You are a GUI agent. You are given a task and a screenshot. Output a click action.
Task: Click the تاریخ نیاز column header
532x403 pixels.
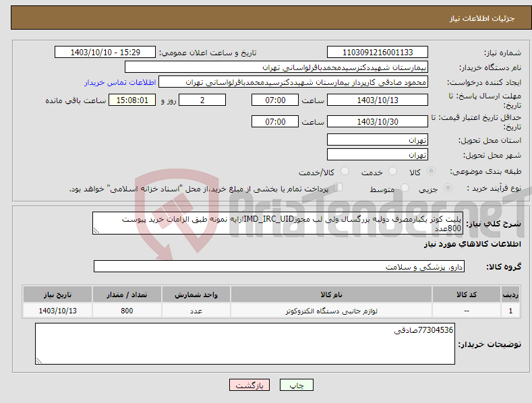tap(58, 294)
